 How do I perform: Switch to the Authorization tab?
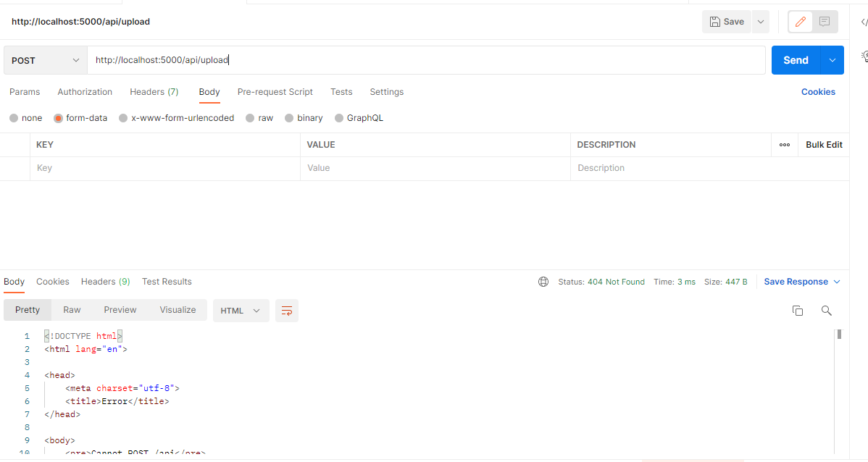tap(85, 92)
